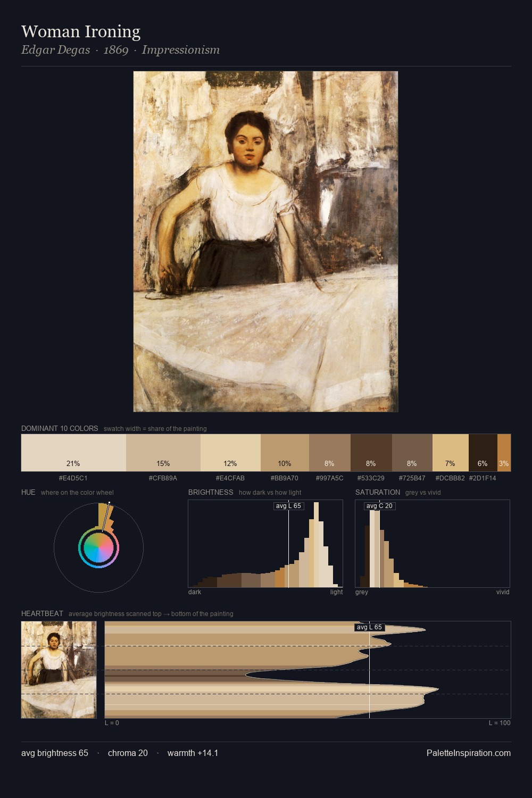Image resolution: width=532 pixels, height=798 pixels.
Task: Click the 'light' axis label
Action: (336, 592)
